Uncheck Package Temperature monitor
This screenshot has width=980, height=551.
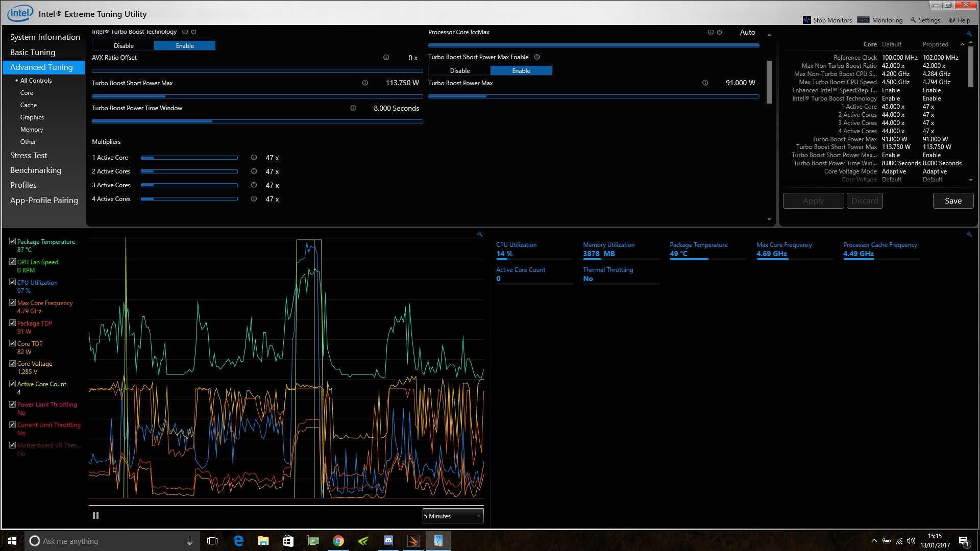[12, 241]
